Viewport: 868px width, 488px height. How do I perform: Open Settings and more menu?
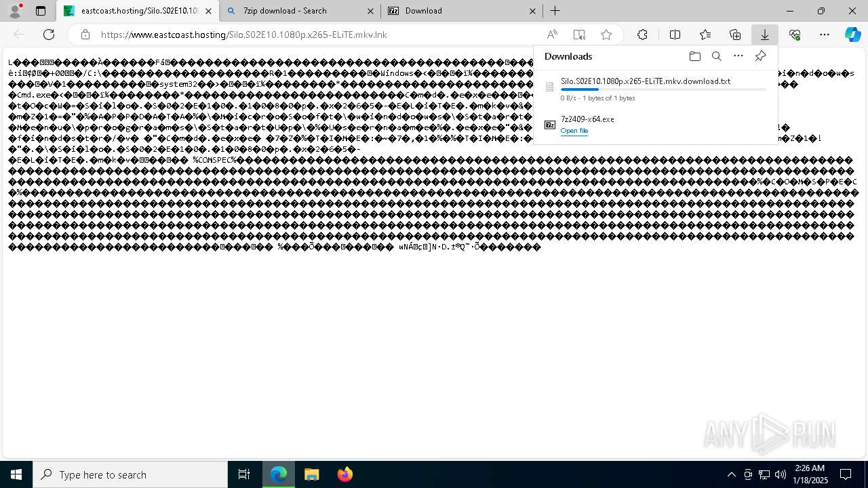[825, 35]
